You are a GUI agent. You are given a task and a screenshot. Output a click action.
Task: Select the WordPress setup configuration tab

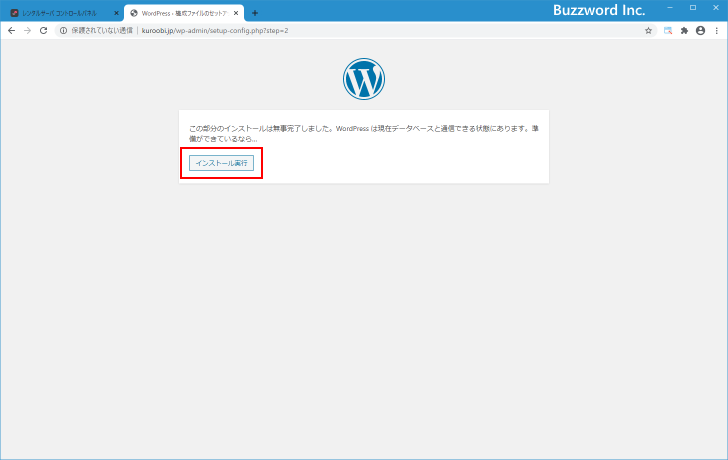point(184,13)
